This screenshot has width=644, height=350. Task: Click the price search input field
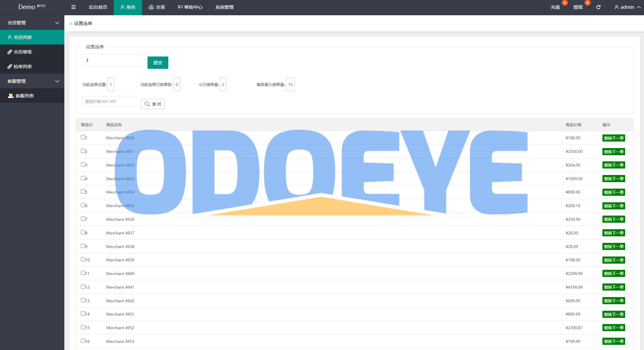109,101
